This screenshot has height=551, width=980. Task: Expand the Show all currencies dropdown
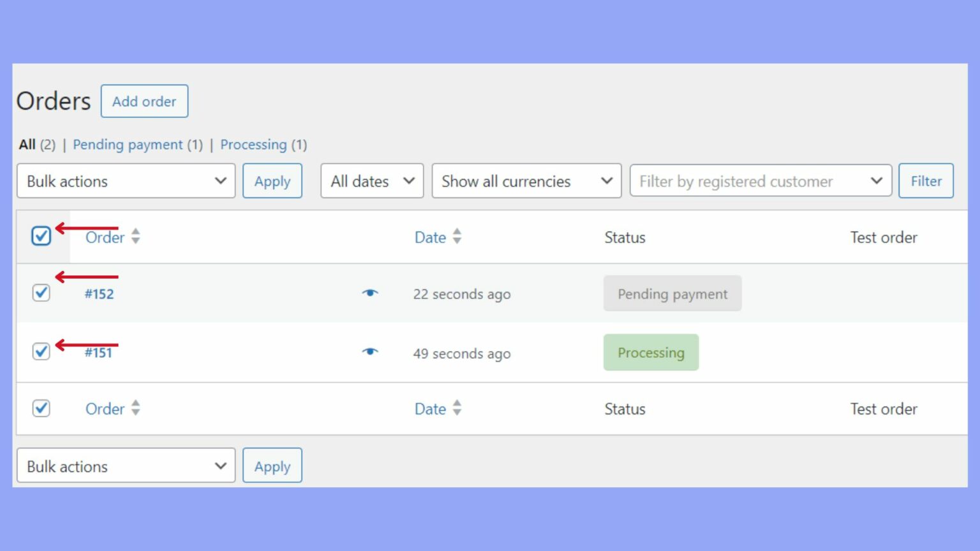click(526, 181)
